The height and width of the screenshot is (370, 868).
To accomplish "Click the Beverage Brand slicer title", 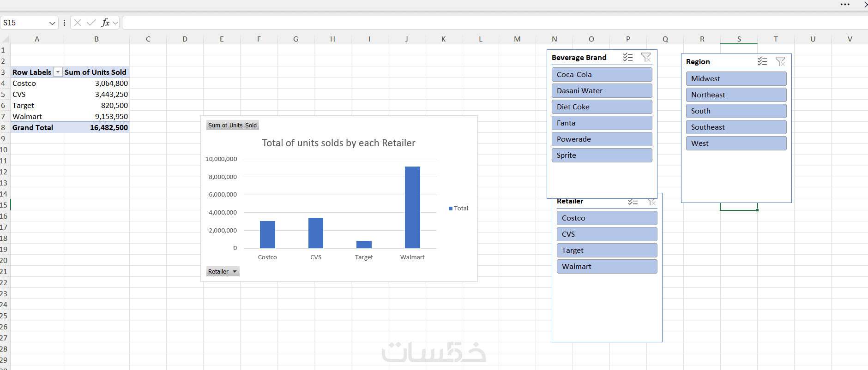I will tap(579, 57).
